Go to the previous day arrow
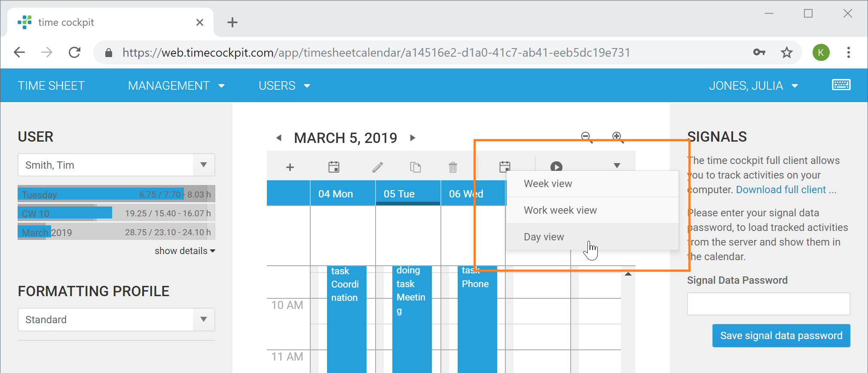868x373 pixels. pos(279,138)
